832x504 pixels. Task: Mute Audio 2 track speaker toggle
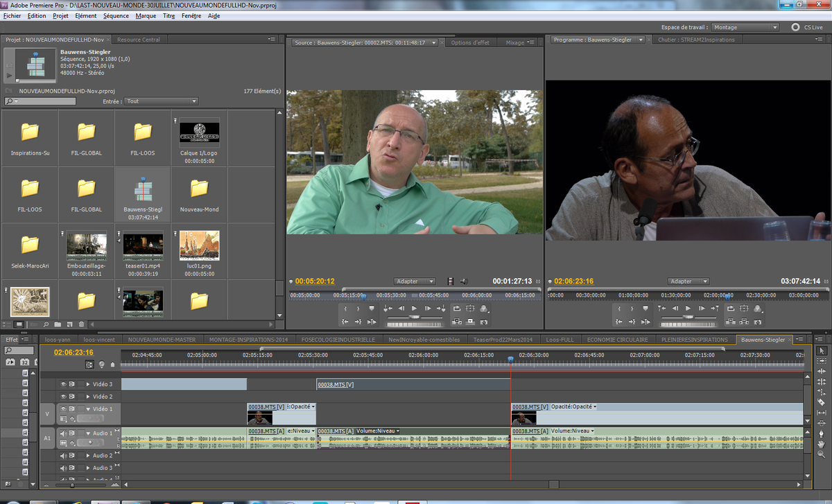(63, 455)
